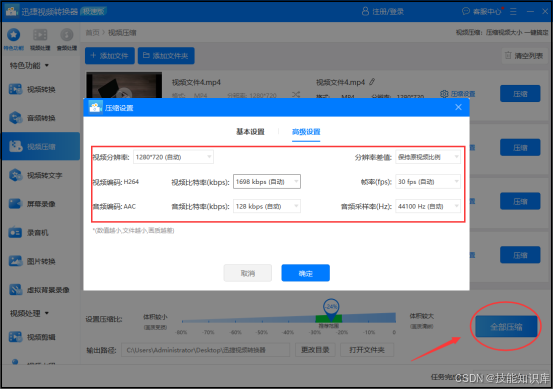
Task: Open the hamburger menu in title bar
Action: point(513,12)
